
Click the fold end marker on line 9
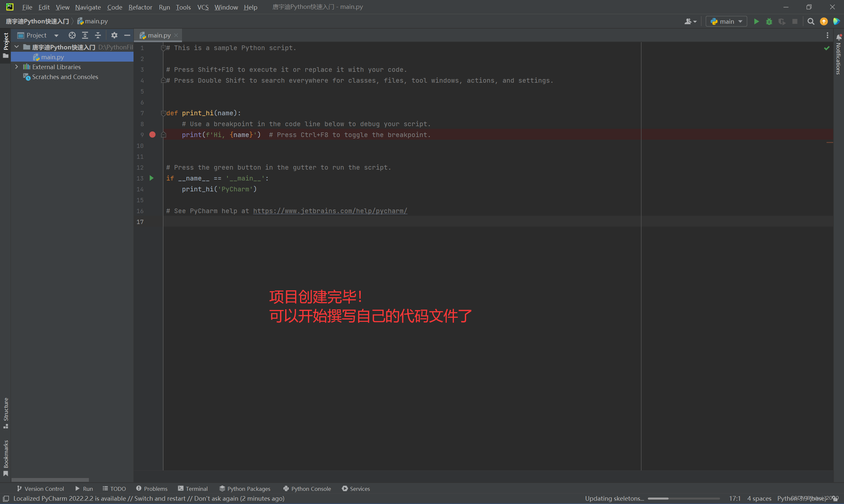163,135
